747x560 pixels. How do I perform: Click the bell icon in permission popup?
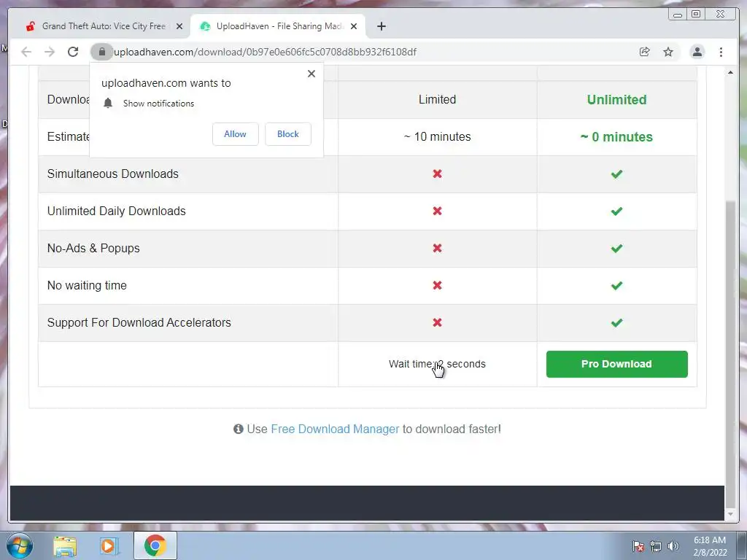point(108,104)
